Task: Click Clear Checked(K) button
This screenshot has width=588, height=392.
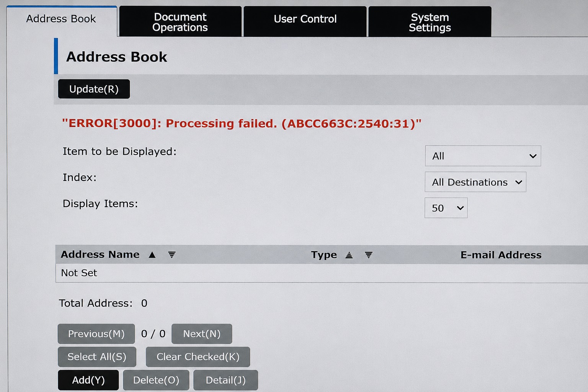Action: (x=198, y=357)
